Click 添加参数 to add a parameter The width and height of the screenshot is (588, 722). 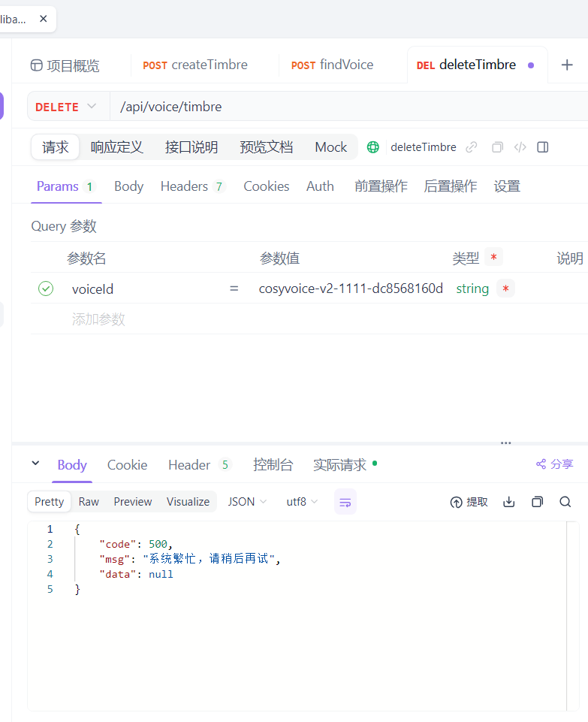point(98,319)
